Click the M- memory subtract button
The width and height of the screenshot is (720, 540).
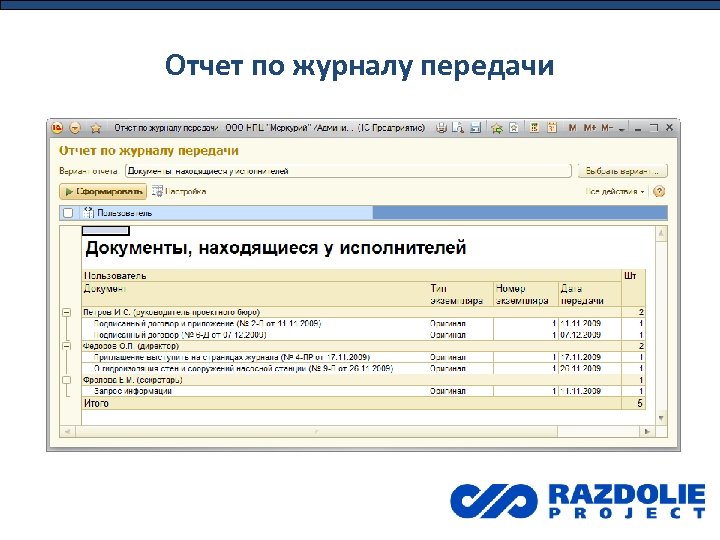607,128
